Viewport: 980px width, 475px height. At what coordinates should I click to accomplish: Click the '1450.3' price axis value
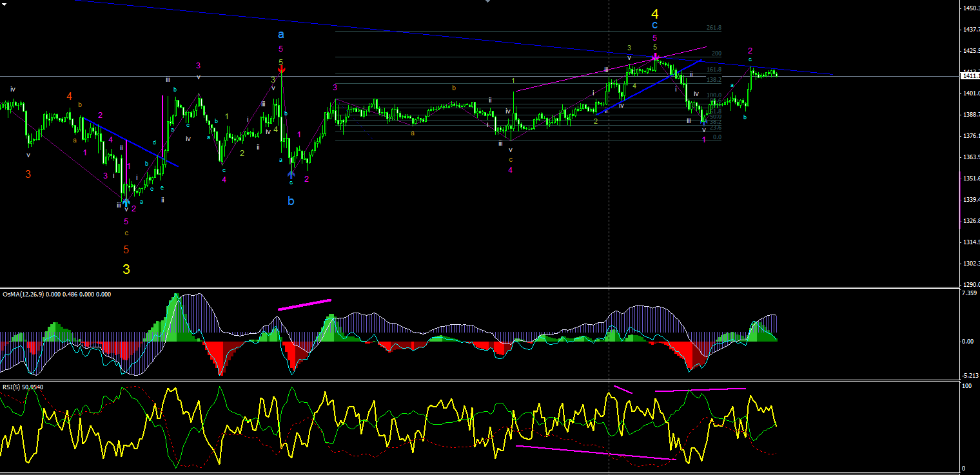971,8
